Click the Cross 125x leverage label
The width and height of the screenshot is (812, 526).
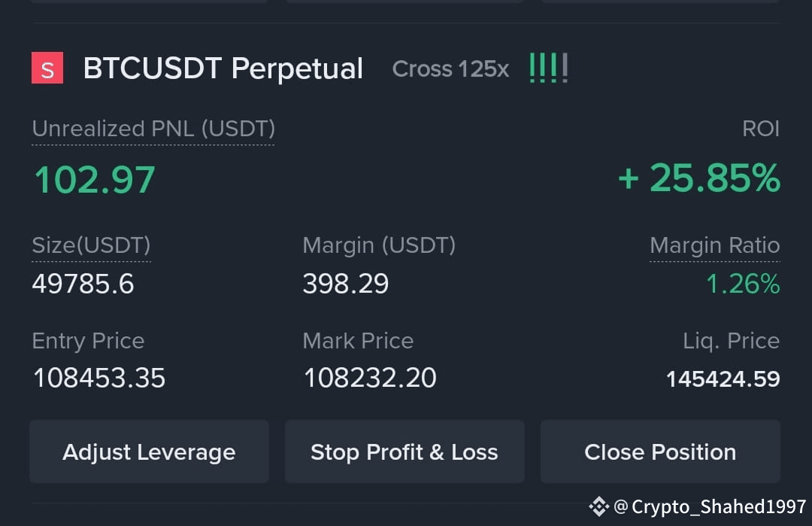pos(450,69)
